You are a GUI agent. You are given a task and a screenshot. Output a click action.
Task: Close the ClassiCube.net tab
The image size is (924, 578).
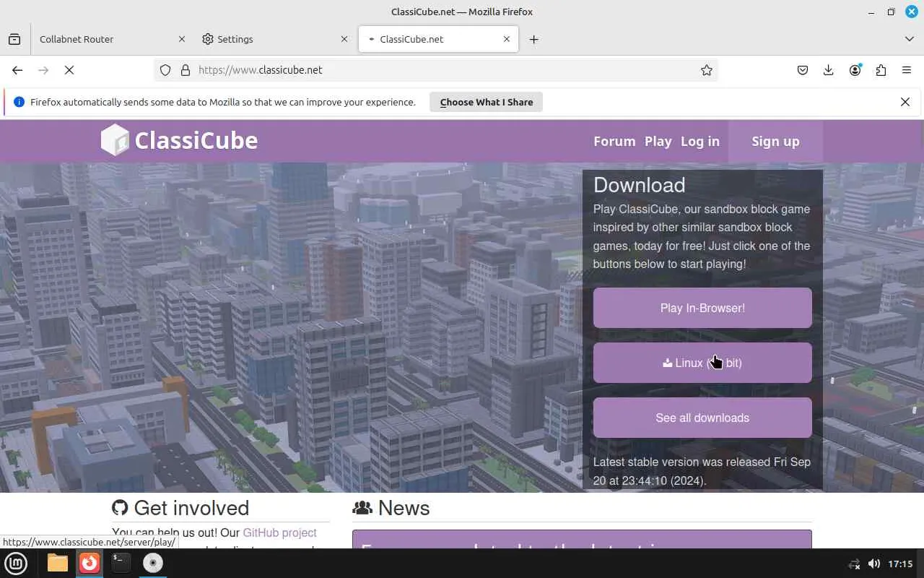tap(507, 39)
